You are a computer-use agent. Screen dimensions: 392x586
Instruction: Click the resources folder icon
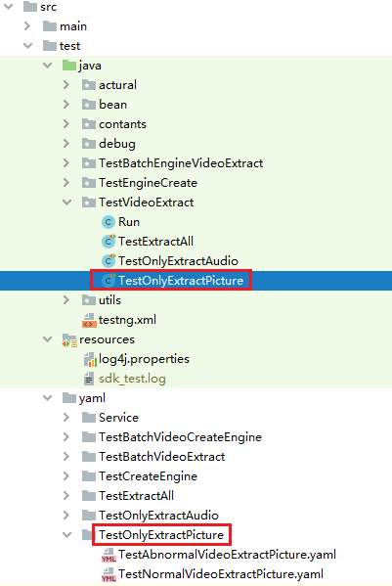coord(69,339)
